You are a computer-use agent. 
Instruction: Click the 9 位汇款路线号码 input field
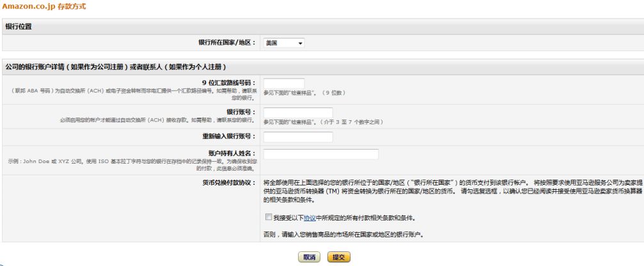point(283,84)
